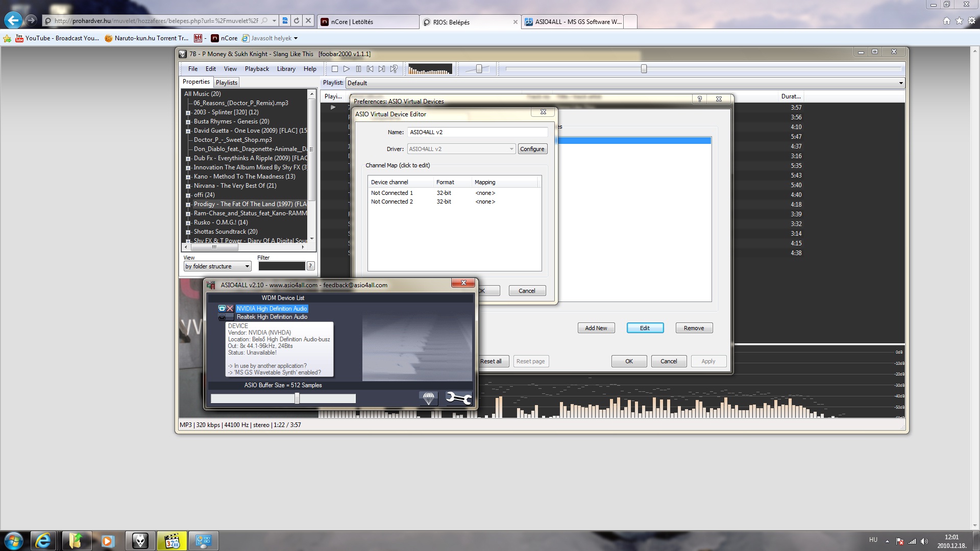Click Reset all in Preferences
The width and height of the screenshot is (980, 551).
[x=491, y=361]
